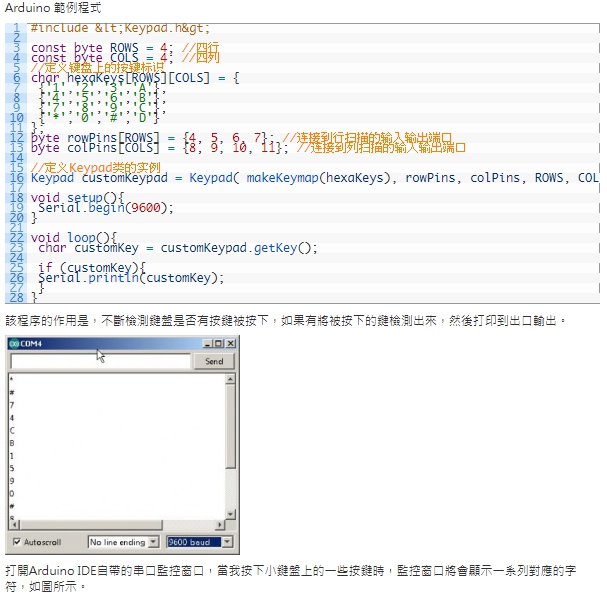Click the 'customKeypad.getKey()' line
The image size is (607, 595).
click(177, 248)
